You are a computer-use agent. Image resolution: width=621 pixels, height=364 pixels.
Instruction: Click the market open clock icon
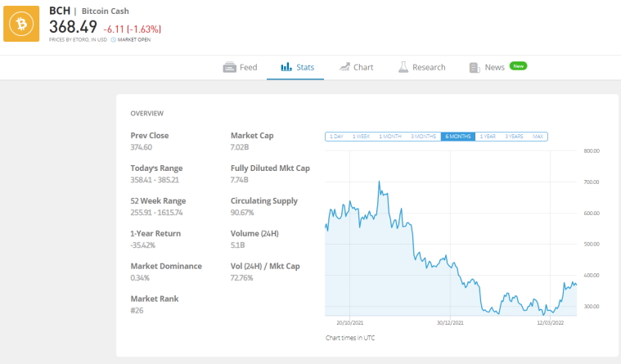tap(113, 39)
